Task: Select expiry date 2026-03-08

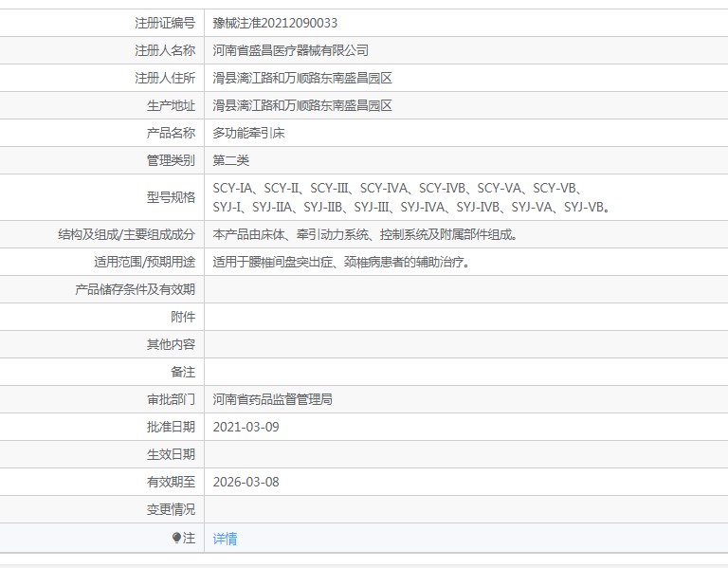Action: coord(246,482)
